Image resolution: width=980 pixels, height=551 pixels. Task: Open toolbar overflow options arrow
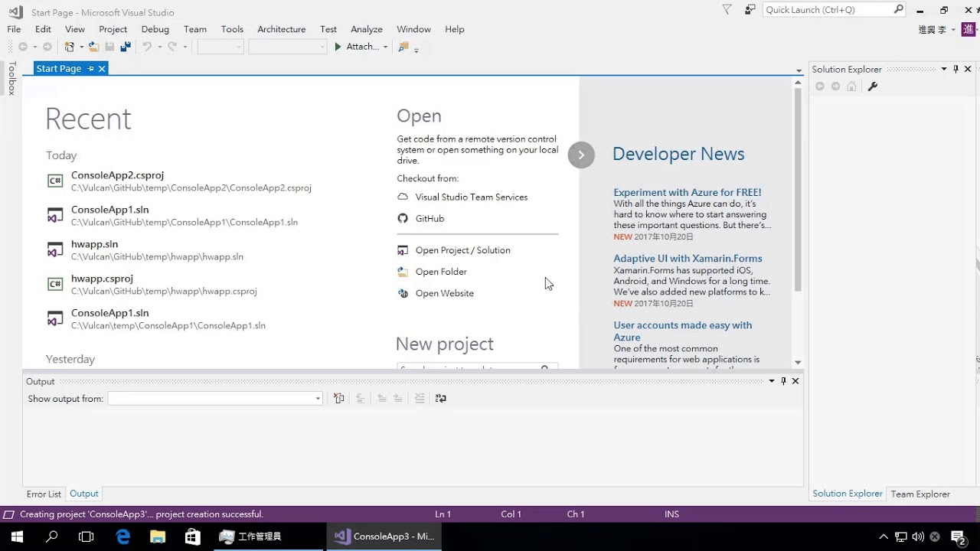(416, 49)
